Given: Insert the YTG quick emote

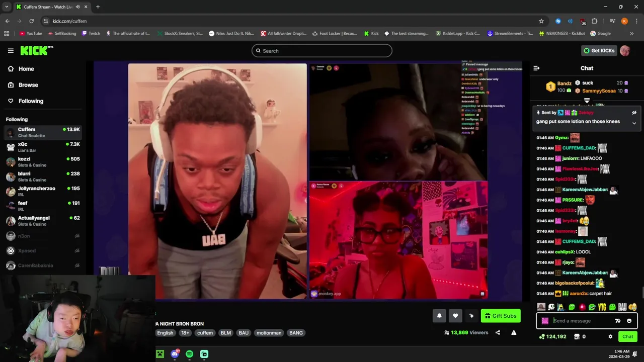Looking at the screenshot, I should coord(602,307).
